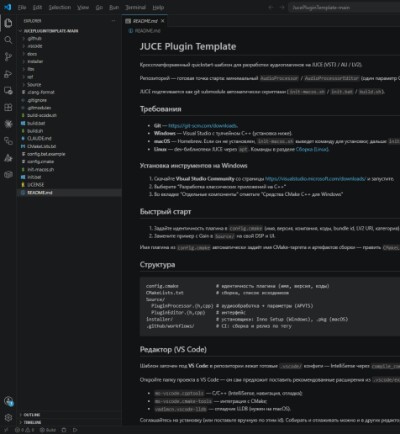Click the VS Code logo icon
The width and height of the screenshot is (400, 434).
point(8,7)
